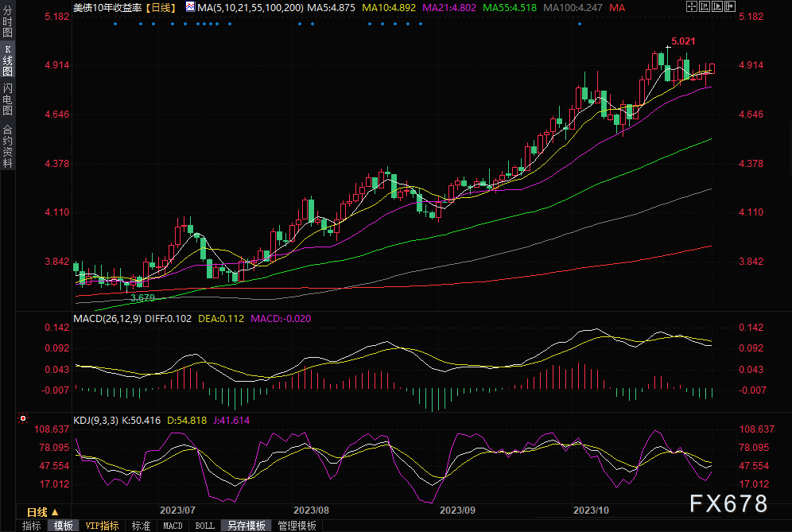Open the 合约资料 side tab

pos(7,146)
